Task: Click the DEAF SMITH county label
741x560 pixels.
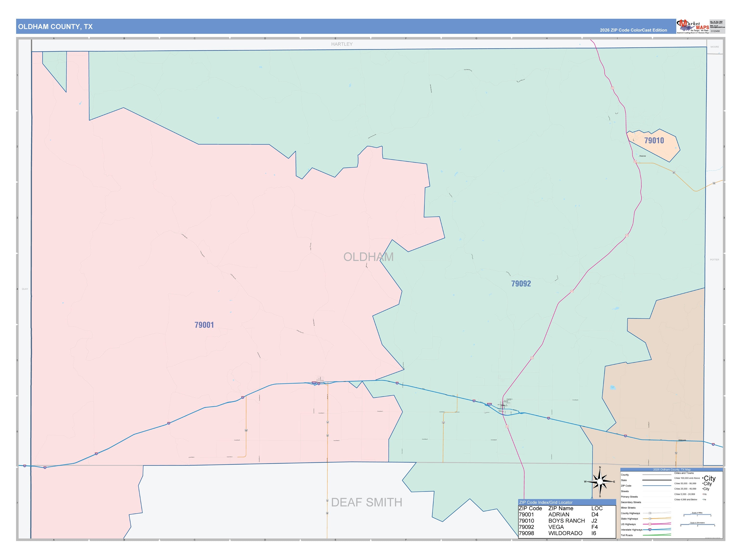Action: 366,502
